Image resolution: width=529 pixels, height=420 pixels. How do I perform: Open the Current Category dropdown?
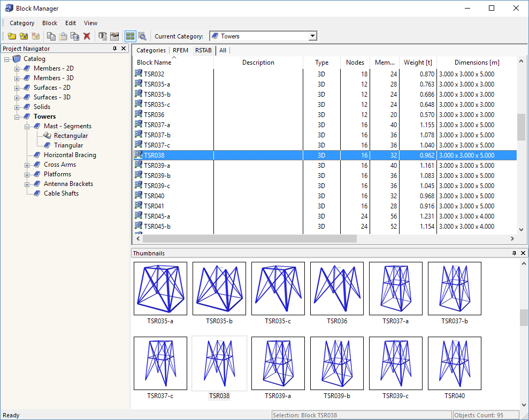pos(312,36)
